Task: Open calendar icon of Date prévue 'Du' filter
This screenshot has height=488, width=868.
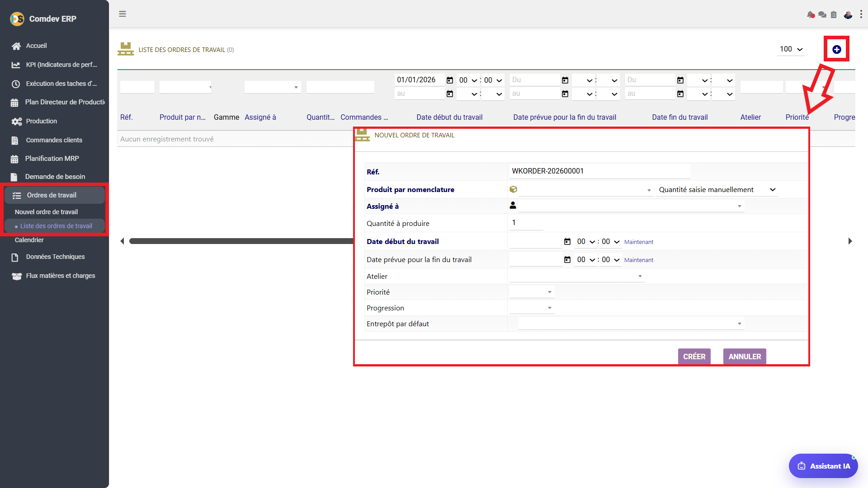Action: coord(565,80)
